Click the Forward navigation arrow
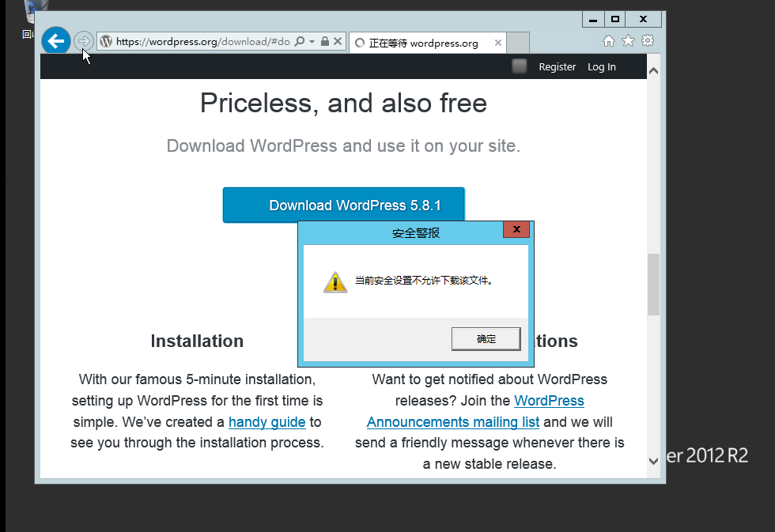Screen dimensions: 775x532 click(83, 40)
